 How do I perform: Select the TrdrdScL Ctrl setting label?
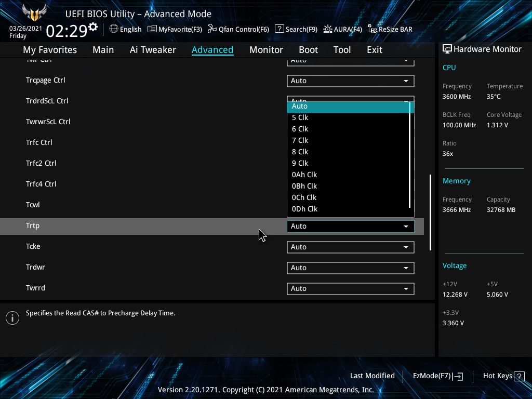tap(47, 101)
